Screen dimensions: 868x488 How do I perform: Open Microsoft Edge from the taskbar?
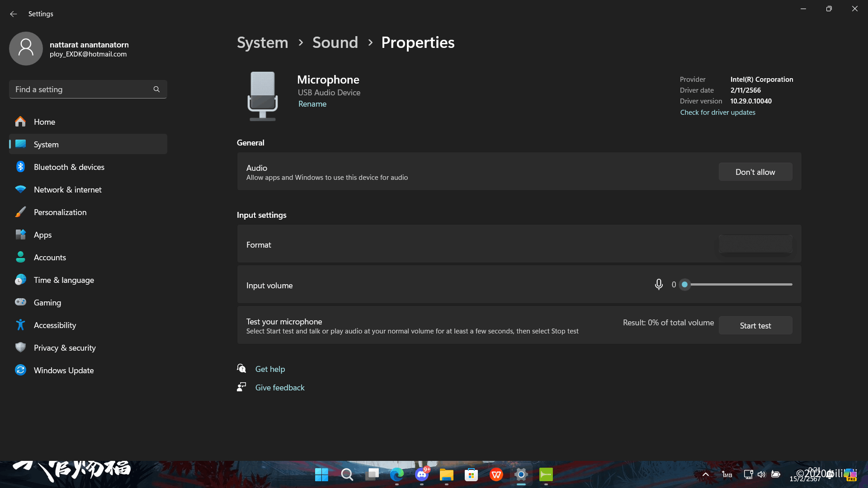coord(397,474)
